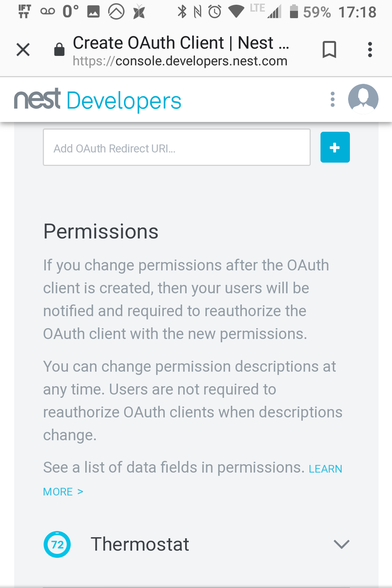Viewport: 392px width, 588px height.
Task: Focus the Add OAuth Redirect URI field
Action: 177,147
